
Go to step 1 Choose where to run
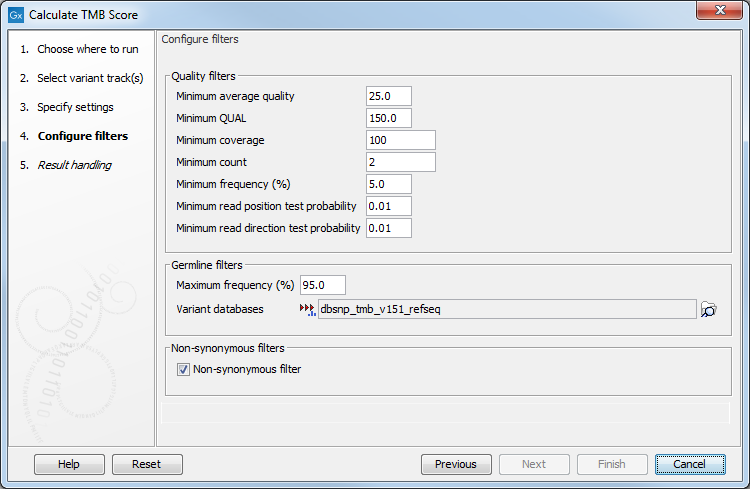(x=79, y=49)
